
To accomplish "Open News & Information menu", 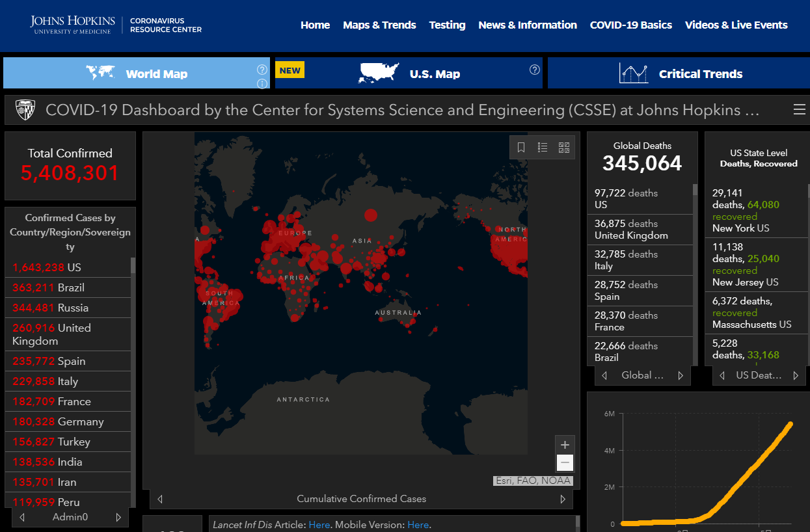I will (x=528, y=25).
